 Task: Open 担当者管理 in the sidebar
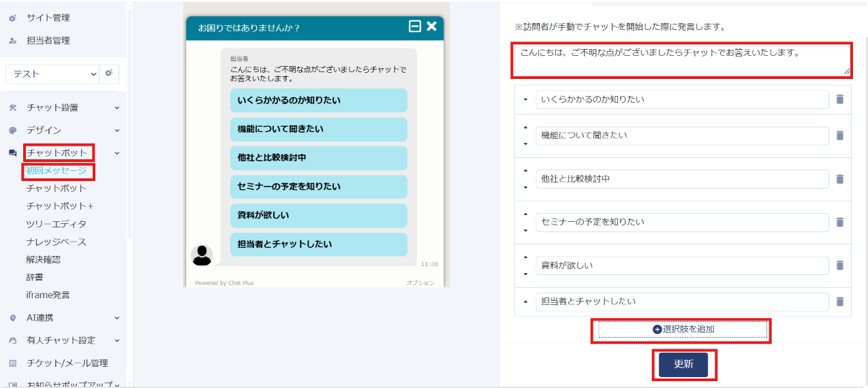tap(48, 41)
